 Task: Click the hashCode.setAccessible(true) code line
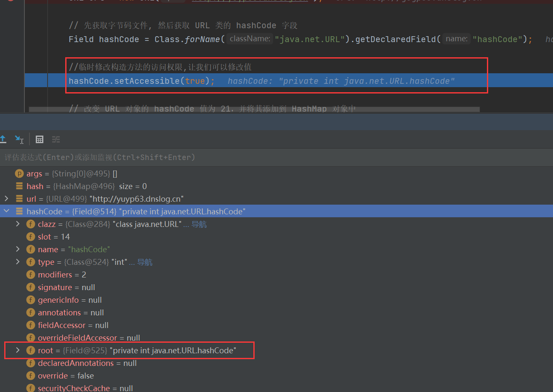[141, 81]
